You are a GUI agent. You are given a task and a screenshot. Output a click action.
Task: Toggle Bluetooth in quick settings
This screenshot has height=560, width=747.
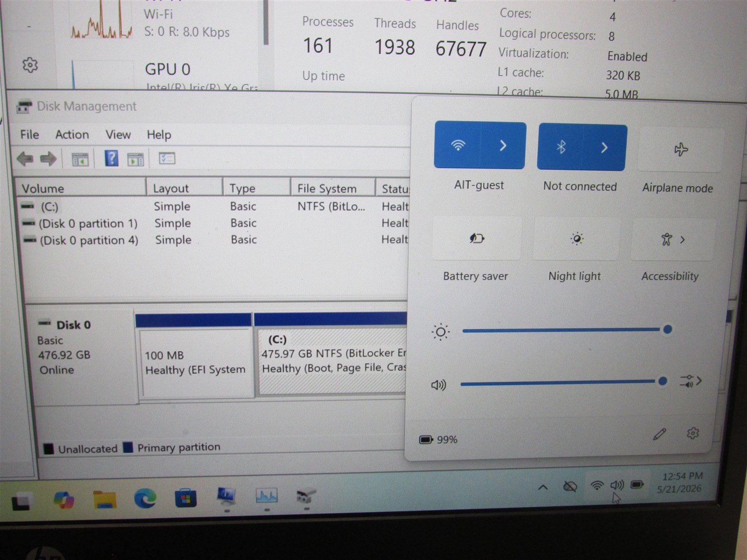[560, 147]
